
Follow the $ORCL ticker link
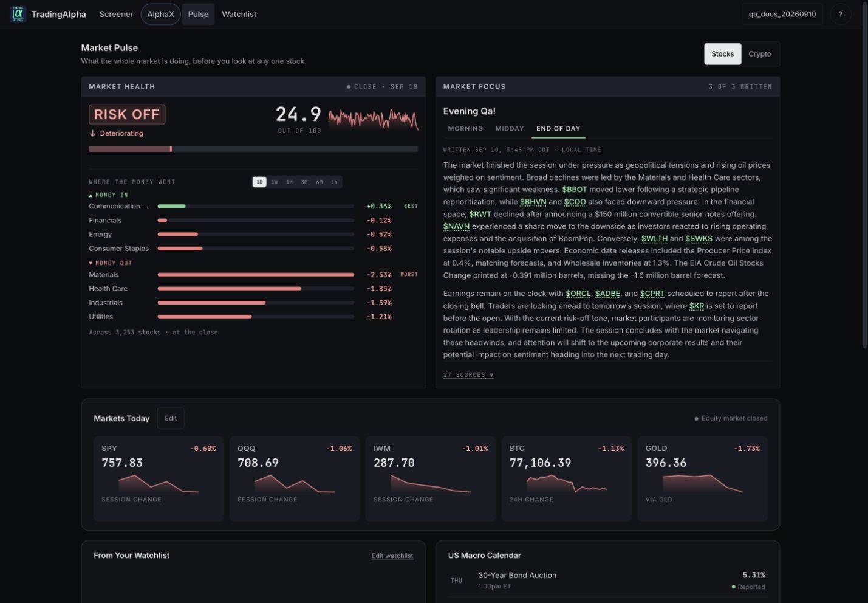(578, 294)
